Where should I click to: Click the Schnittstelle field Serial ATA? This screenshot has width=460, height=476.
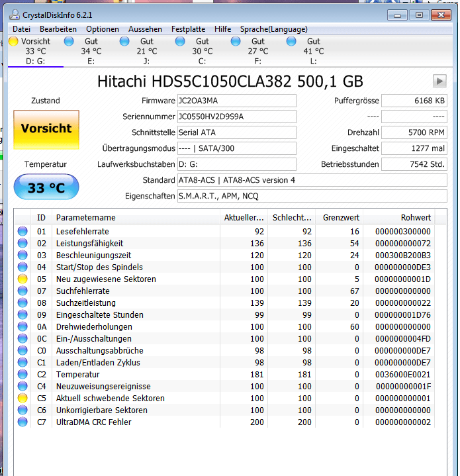tap(237, 132)
